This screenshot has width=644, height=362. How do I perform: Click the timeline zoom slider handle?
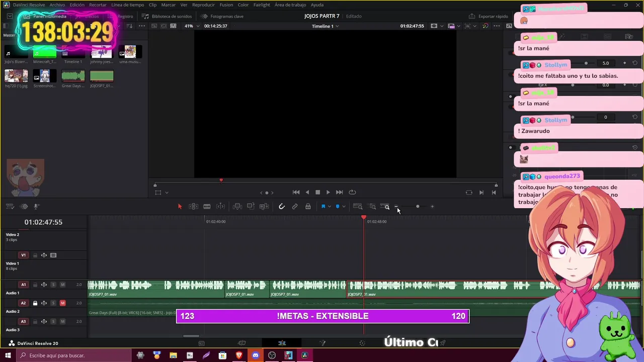418,207
